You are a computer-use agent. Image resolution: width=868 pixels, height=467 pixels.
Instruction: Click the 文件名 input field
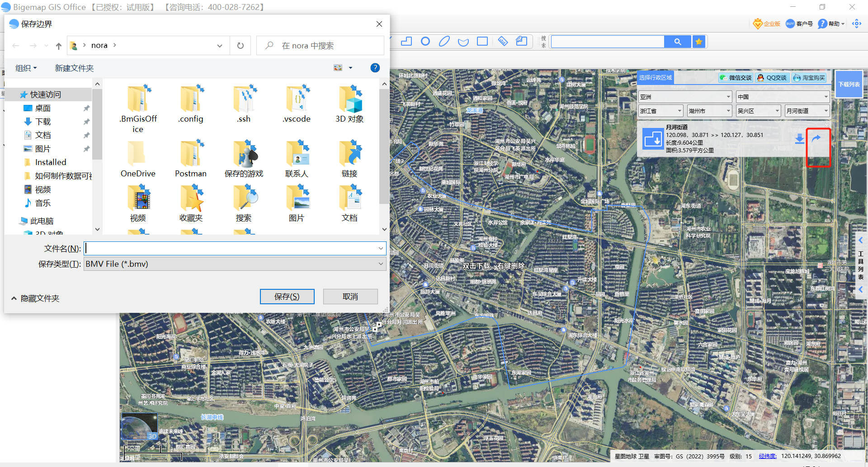231,248
